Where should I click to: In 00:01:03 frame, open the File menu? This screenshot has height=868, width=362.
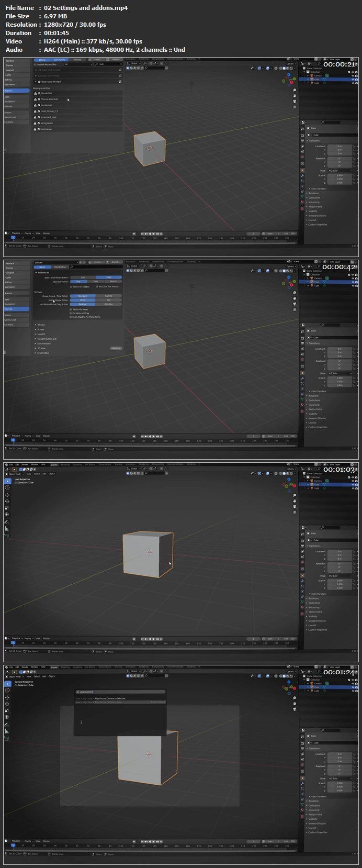click(x=11, y=464)
